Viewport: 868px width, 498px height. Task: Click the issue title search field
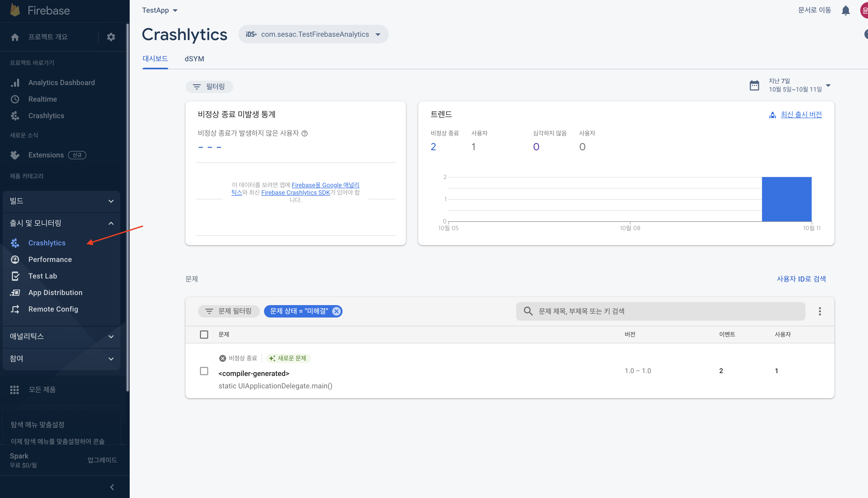(667, 311)
